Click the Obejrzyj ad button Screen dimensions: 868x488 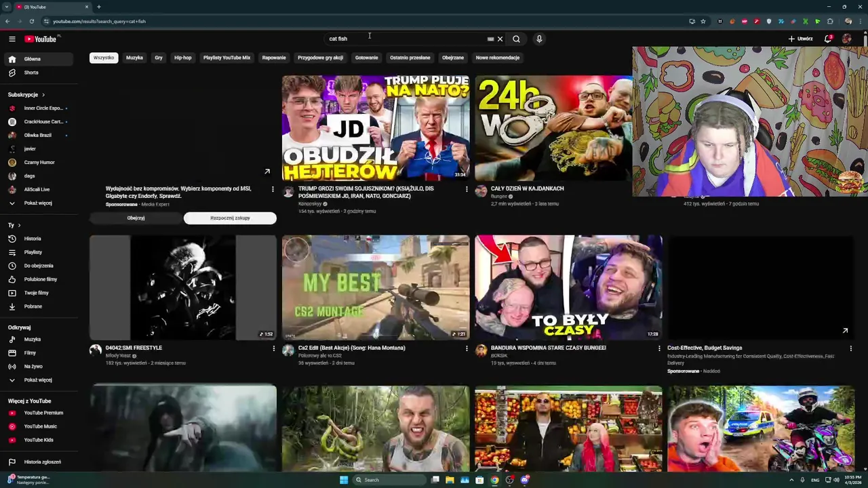point(136,218)
